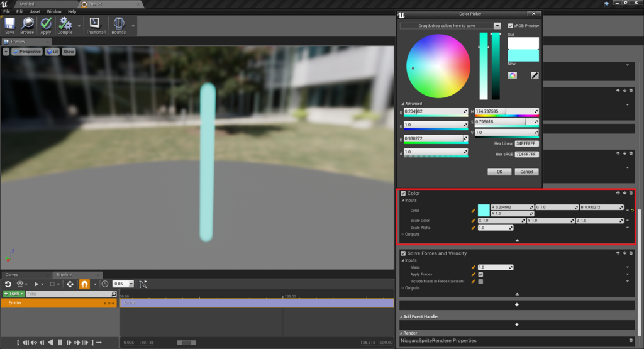Open the Edit menu
Image resolution: width=644 pixels, height=349 pixels.
coord(19,11)
